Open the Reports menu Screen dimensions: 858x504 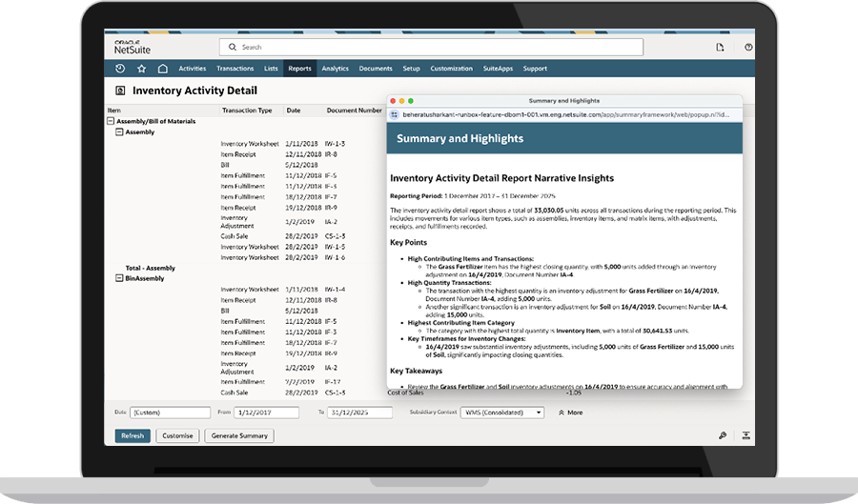(x=299, y=69)
